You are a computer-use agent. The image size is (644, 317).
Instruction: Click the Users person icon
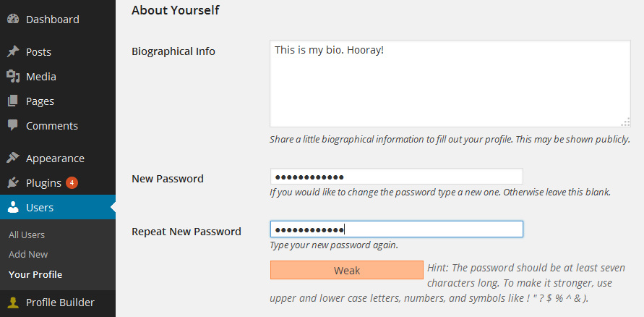[x=13, y=207]
